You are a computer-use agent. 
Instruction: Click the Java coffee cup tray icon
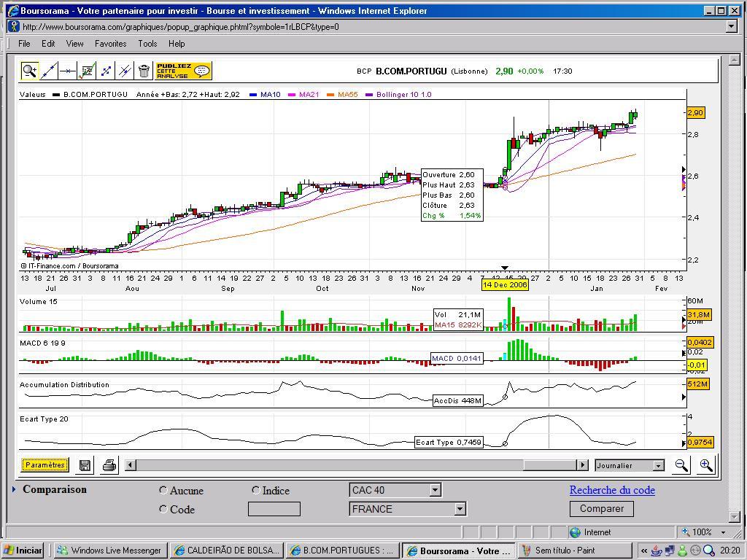pos(657,551)
